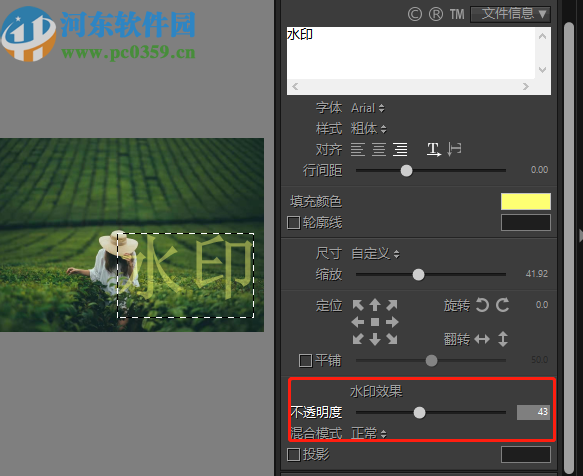The image size is (583, 476).
Task: Open the 投影 shadow color swatch
Action: click(x=526, y=454)
